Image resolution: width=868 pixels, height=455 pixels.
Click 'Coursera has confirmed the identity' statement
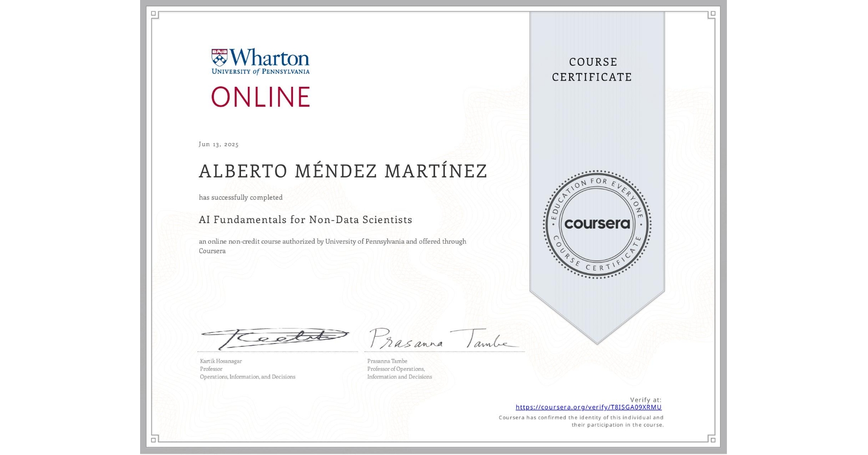pyautogui.click(x=581, y=421)
